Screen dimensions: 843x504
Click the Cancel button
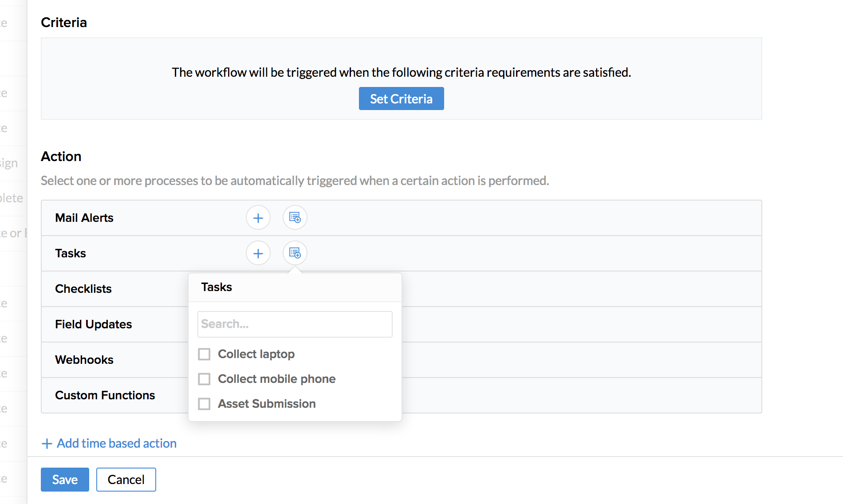pos(126,480)
